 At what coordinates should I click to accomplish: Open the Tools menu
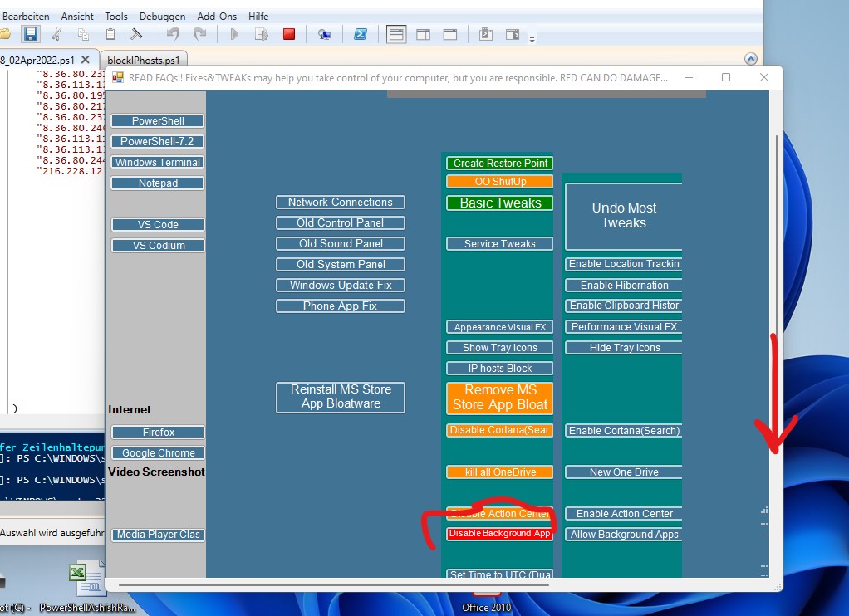click(115, 17)
